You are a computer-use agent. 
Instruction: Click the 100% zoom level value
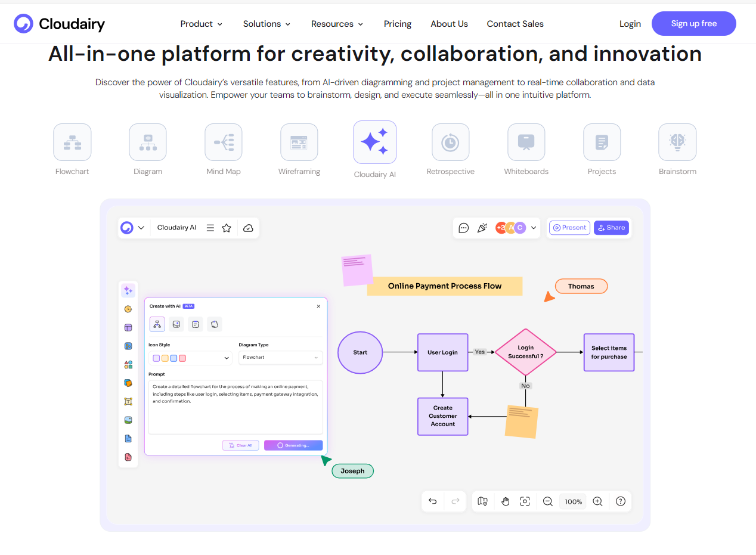coord(574,502)
